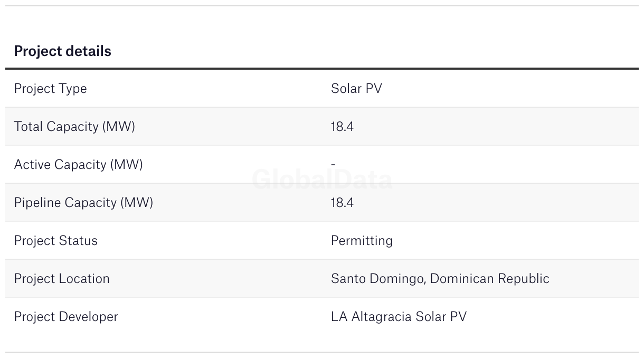
Task: Select the Project Type label
Action: click(50, 89)
